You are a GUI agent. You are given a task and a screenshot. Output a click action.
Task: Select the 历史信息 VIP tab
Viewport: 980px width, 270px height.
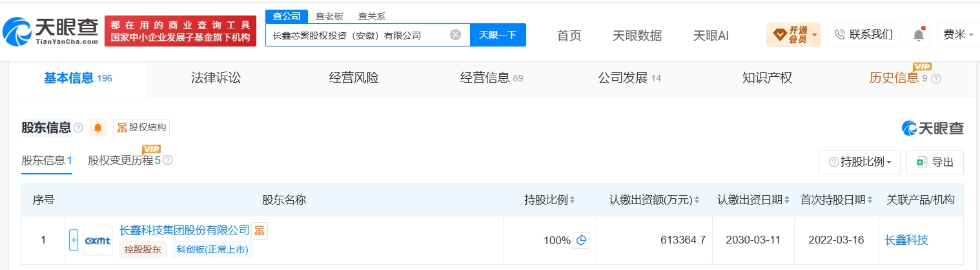tap(904, 78)
